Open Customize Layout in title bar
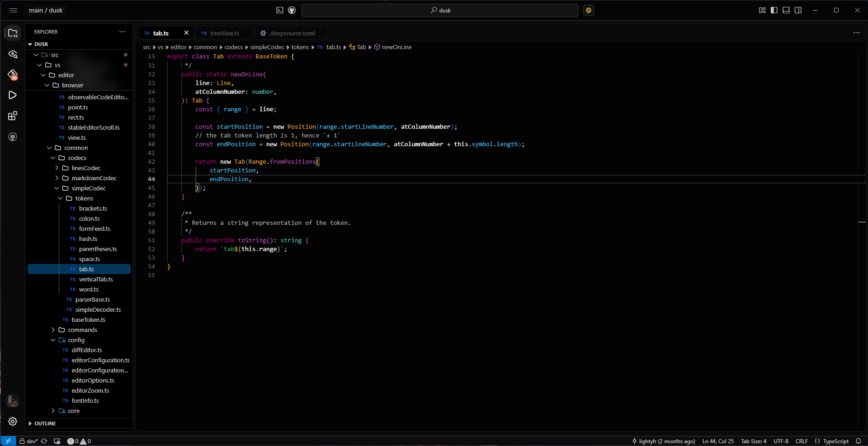 tap(762, 10)
